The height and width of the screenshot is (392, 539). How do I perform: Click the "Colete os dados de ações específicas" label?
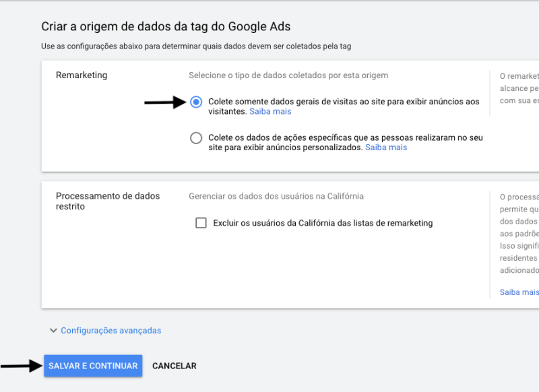coord(345,137)
